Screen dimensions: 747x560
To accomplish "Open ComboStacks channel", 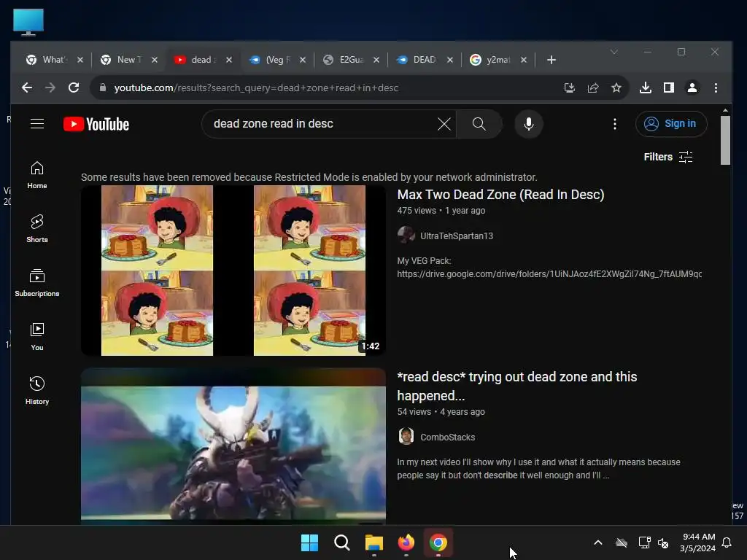I will point(447,437).
